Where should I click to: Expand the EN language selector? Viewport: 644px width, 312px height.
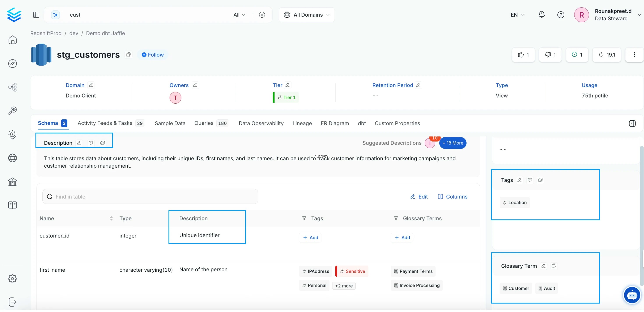(517, 15)
